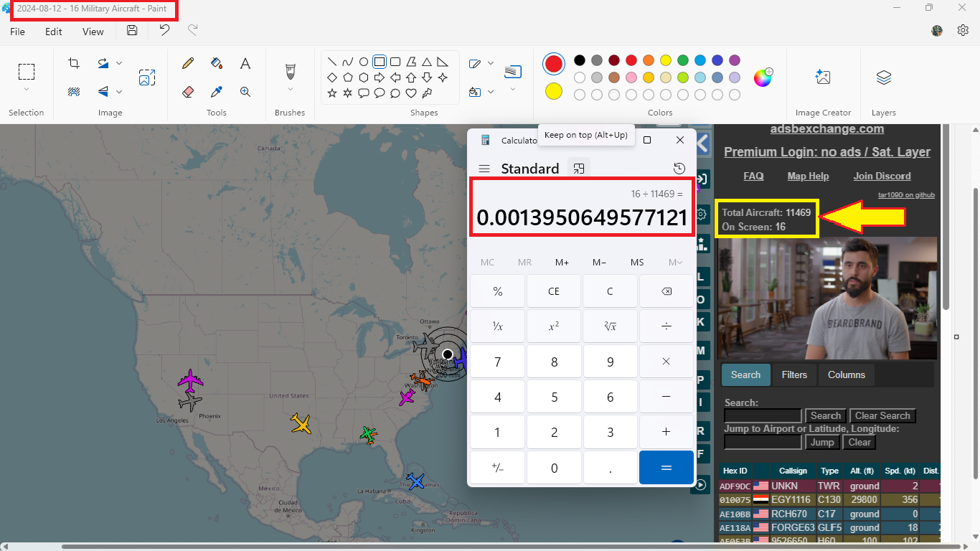Select Color 1 red circle

click(554, 64)
